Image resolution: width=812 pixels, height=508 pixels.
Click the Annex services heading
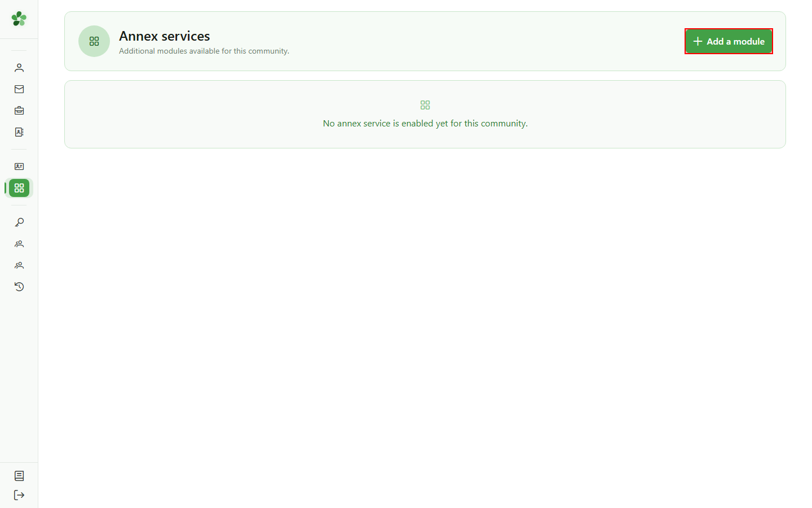[x=165, y=36]
